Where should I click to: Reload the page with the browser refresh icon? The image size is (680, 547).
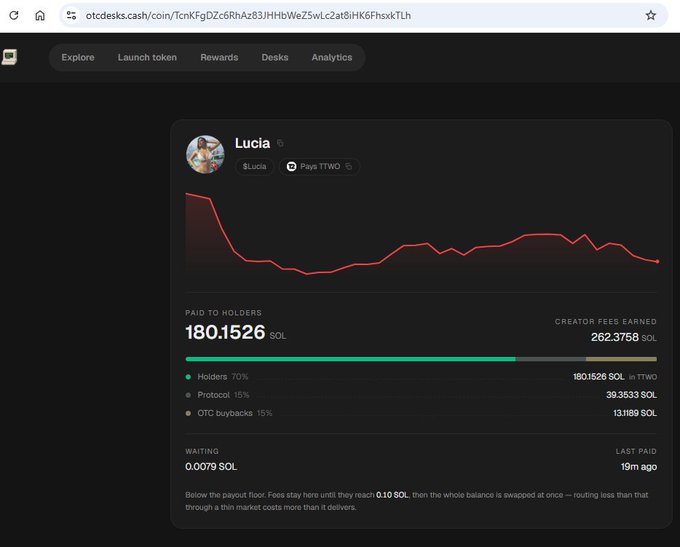click(x=14, y=15)
